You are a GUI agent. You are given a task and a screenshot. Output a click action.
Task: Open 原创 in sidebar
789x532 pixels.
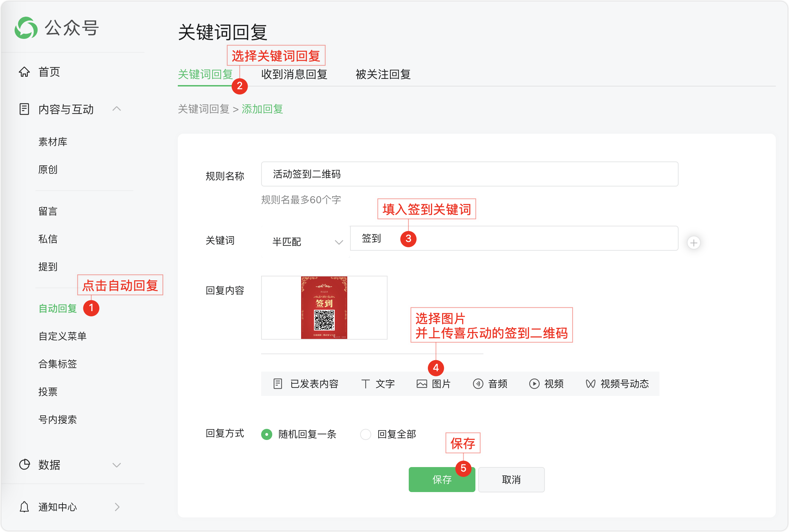click(x=48, y=169)
